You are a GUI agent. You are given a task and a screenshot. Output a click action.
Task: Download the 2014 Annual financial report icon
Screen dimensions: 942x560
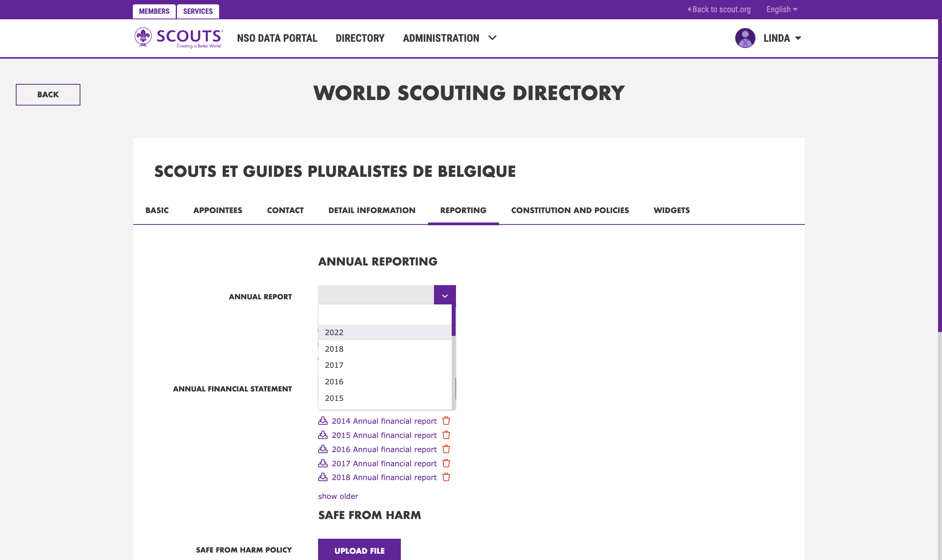323,421
